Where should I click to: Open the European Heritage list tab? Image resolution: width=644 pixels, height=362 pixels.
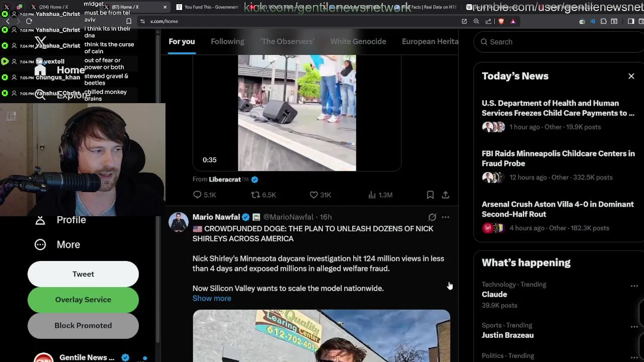click(x=430, y=42)
